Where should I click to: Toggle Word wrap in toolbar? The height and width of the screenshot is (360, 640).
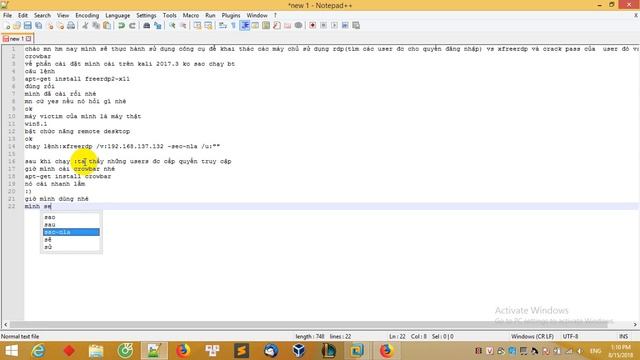click(x=222, y=26)
